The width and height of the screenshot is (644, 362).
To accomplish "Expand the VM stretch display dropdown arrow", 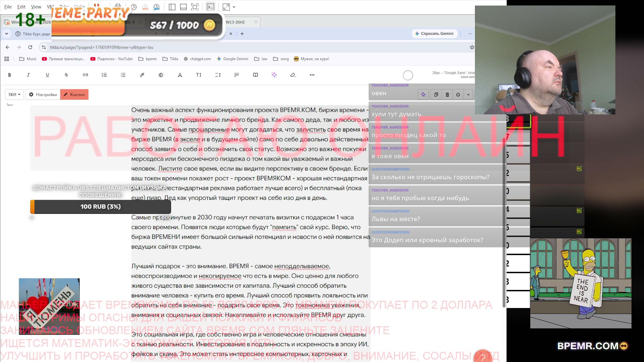I will tap(234, 7).
